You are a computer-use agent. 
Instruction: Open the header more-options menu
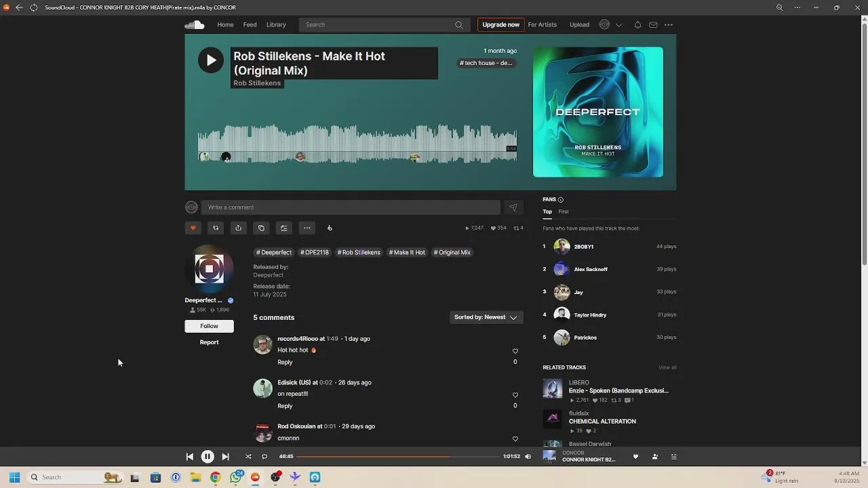coord(669,25)
